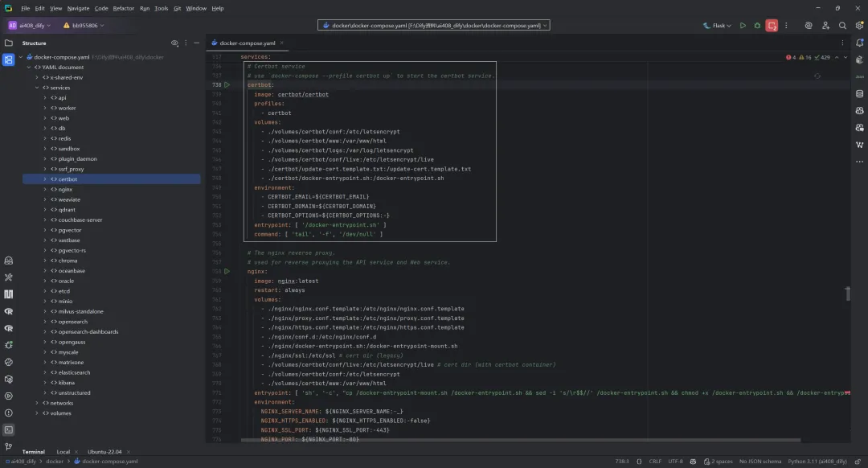The image size is (868, 468).
Task: Open the Debug tool window bug icon
Action: (8, 345)
